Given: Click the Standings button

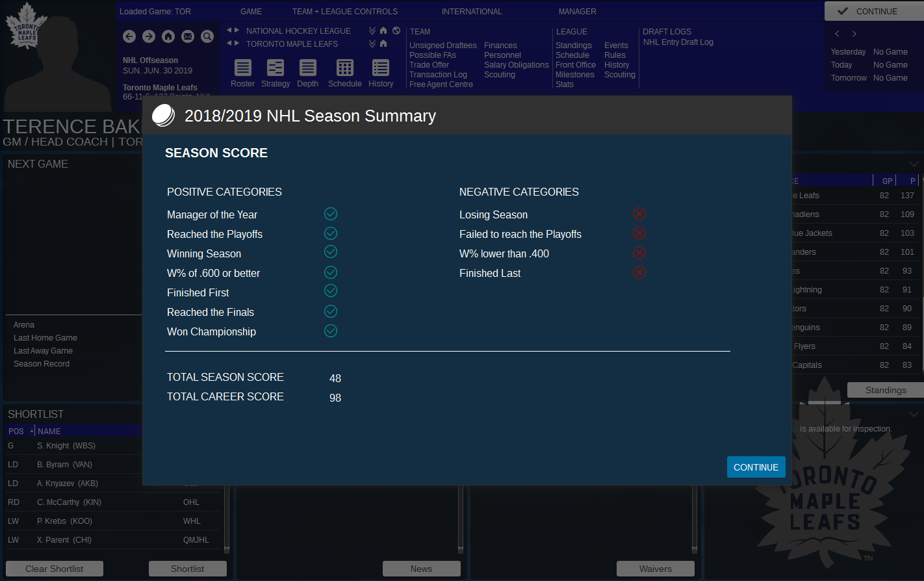Looking at the screenshot, I should pos(886,390).
